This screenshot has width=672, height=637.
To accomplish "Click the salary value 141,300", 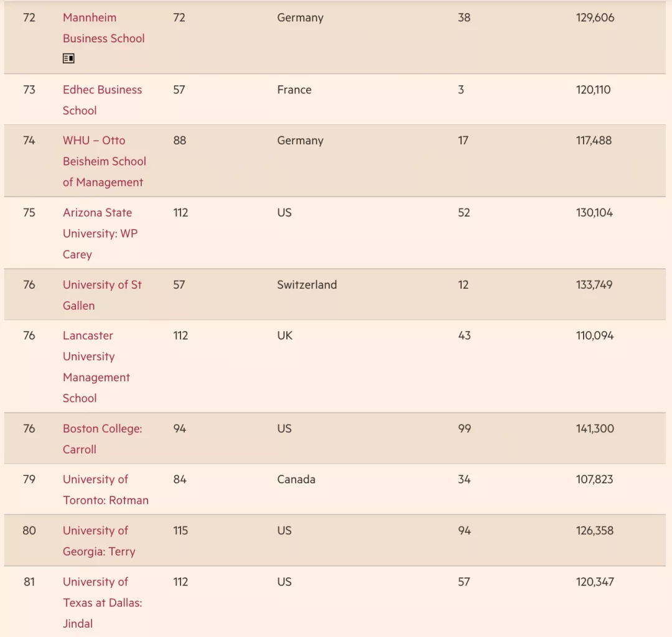I will coord(595,429).
